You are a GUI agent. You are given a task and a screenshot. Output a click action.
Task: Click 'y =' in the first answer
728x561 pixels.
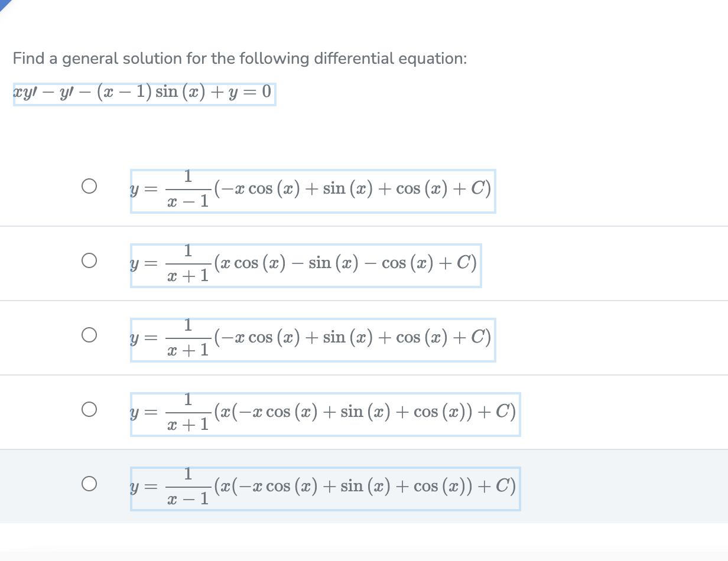143,190
